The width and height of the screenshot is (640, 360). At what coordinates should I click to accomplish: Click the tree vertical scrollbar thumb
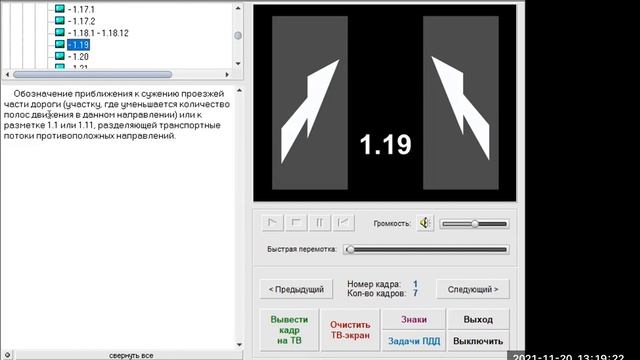click(x=238, y=36)
